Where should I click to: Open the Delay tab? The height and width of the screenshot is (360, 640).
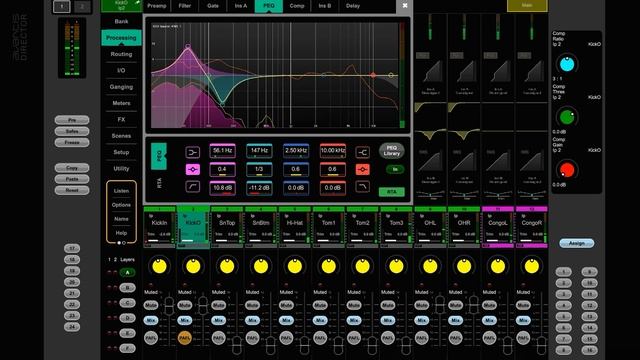353,6
